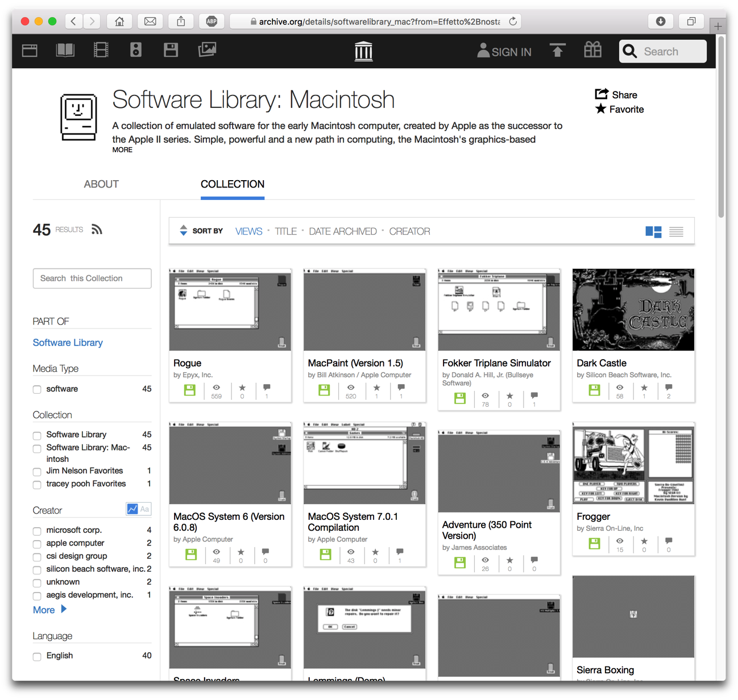Screen dimensions: 738x700
Task: Open the video film strip media icon
Action: 101,50
